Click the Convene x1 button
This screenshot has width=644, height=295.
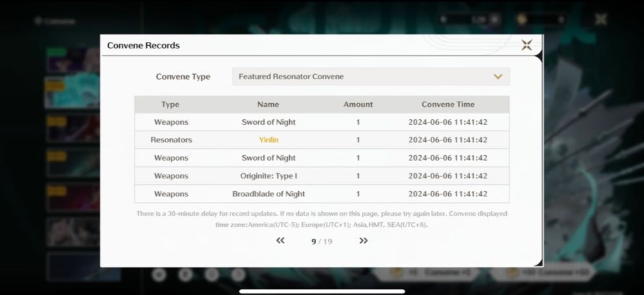(x=428, y=272)
